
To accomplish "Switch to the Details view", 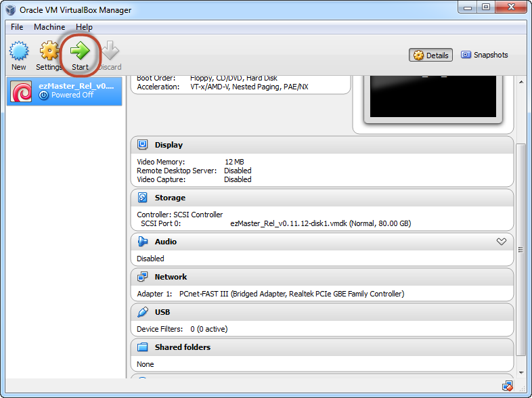I will 430,55.
